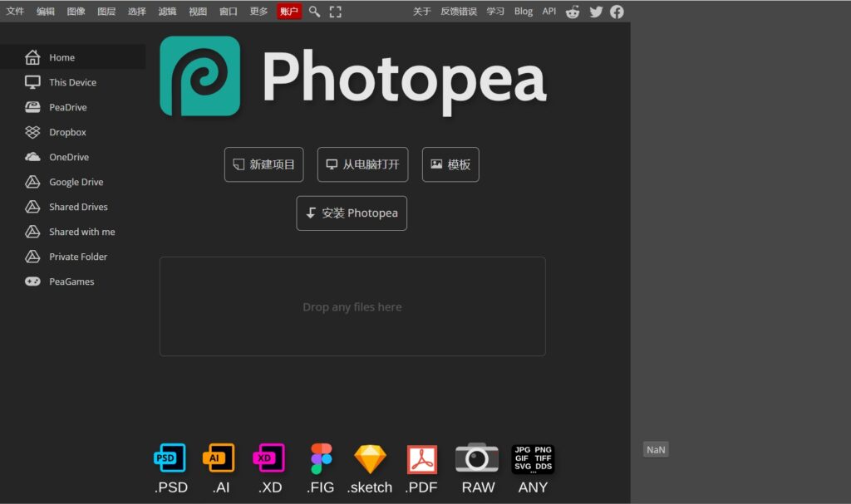Open the Figma .FIG format icon
The height and width of the screenshot is (504, 851).
click(320, 458)
